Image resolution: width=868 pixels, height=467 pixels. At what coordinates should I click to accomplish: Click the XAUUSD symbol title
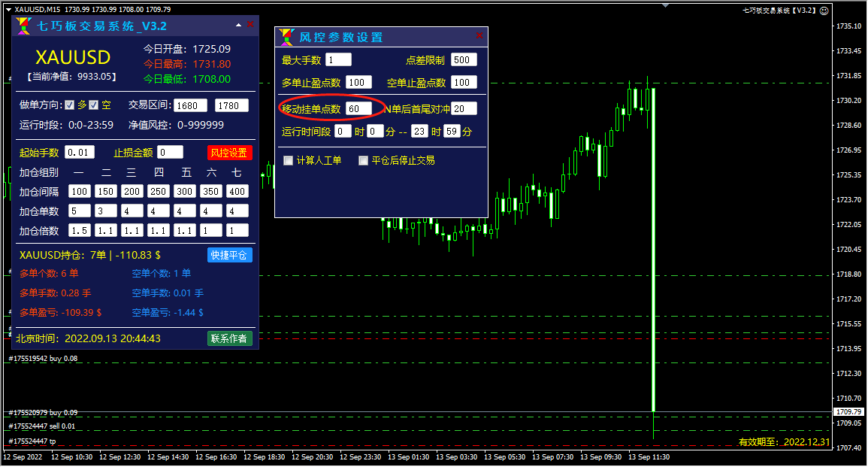tap(72, 58)
